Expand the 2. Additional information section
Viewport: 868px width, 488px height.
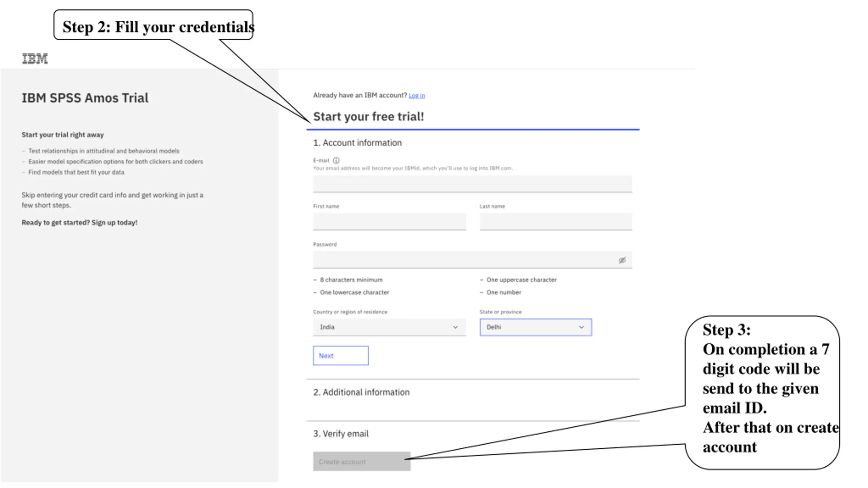[361, 392]
